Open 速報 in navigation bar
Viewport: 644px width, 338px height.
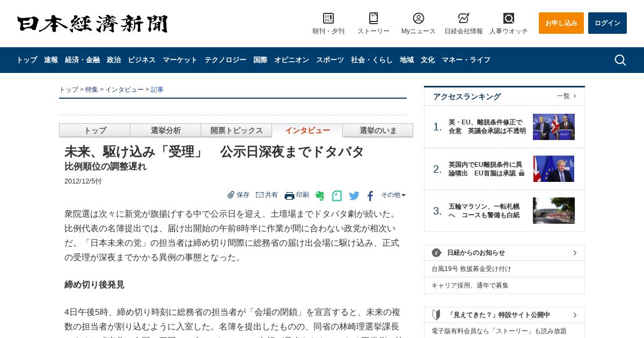(51, 60)
